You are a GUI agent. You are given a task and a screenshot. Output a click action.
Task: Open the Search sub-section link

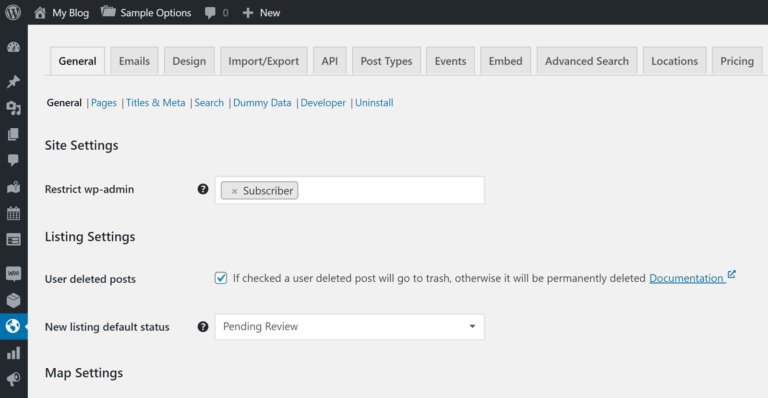[209, 103]
